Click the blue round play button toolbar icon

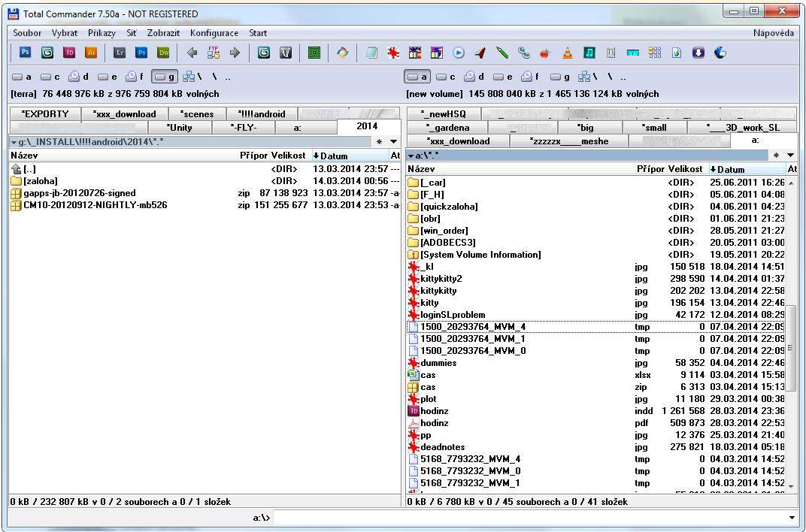(459, 53)
